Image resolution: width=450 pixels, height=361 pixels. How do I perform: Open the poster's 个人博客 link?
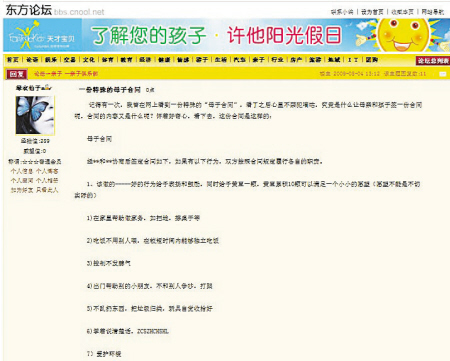pyautogui.click(x=47, y=171)
